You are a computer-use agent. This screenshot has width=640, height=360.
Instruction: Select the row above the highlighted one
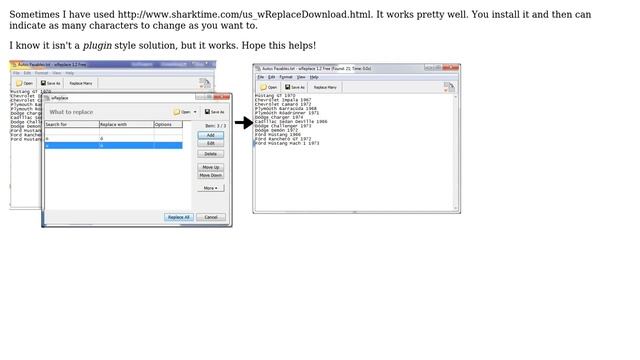coord(113,139)
